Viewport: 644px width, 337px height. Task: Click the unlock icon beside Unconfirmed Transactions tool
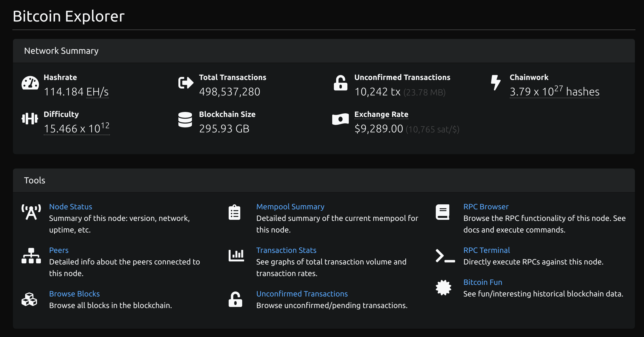235,299
